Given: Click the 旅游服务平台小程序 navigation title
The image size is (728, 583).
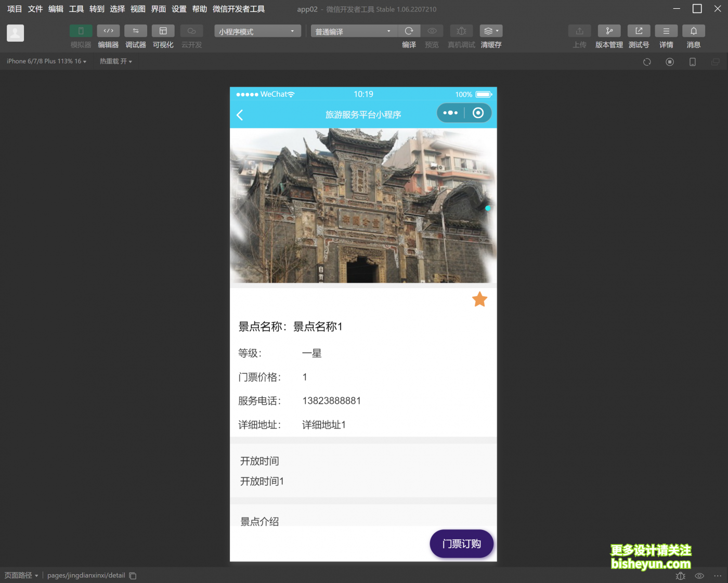Looking at the screenshot, I should coord(363,114).
